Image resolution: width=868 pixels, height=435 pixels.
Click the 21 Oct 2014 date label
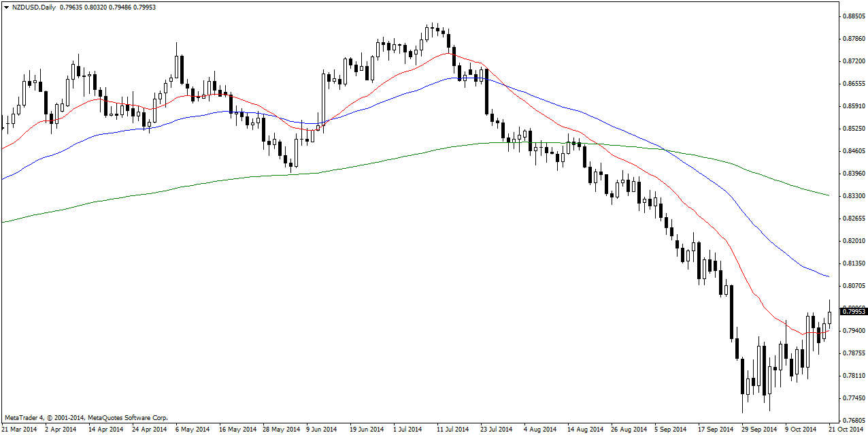tap(846, 430)
